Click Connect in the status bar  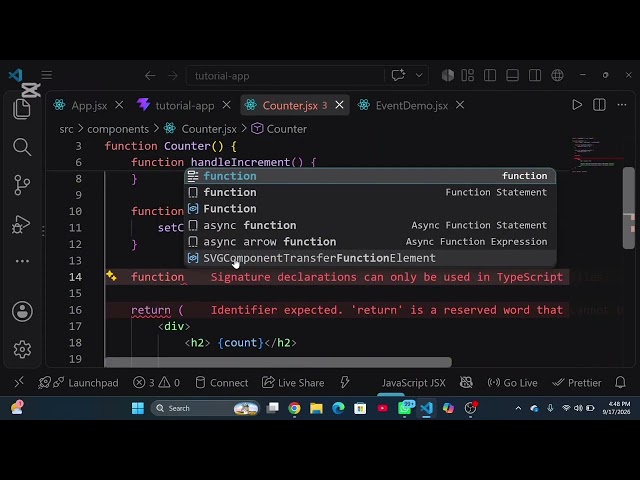[222, 383]
